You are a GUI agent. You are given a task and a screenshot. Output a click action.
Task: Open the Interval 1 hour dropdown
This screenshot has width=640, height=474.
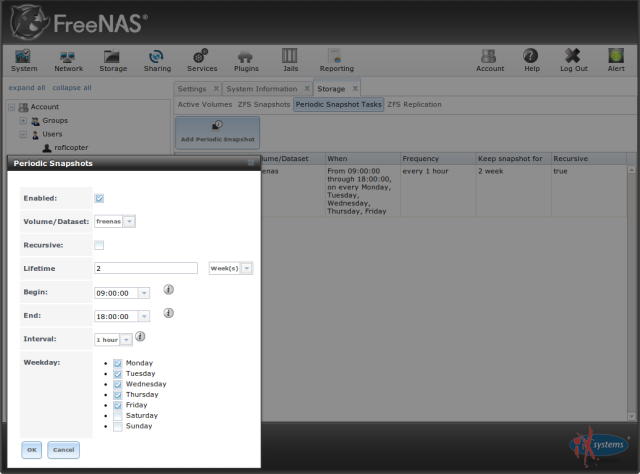(127, 340)
